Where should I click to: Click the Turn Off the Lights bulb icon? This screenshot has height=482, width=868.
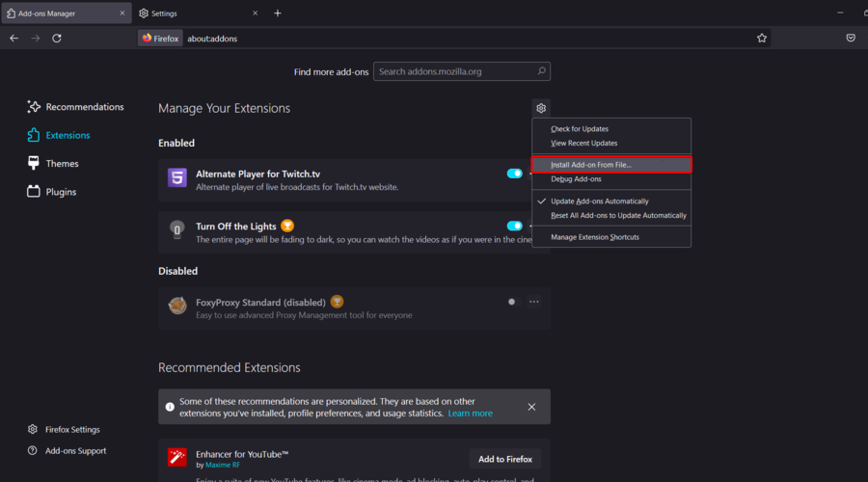(x=177, y=229)
